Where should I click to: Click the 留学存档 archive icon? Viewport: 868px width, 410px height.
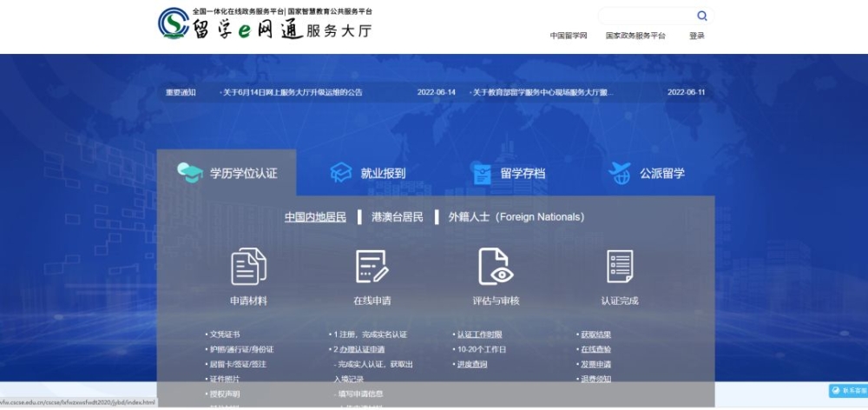coord(482,174)
